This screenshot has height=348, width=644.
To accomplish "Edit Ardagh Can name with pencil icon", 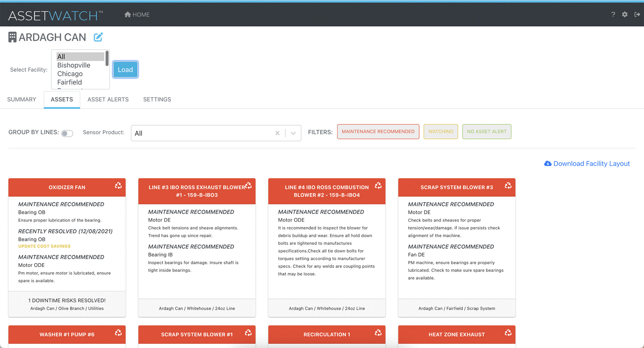I will 98,37.
